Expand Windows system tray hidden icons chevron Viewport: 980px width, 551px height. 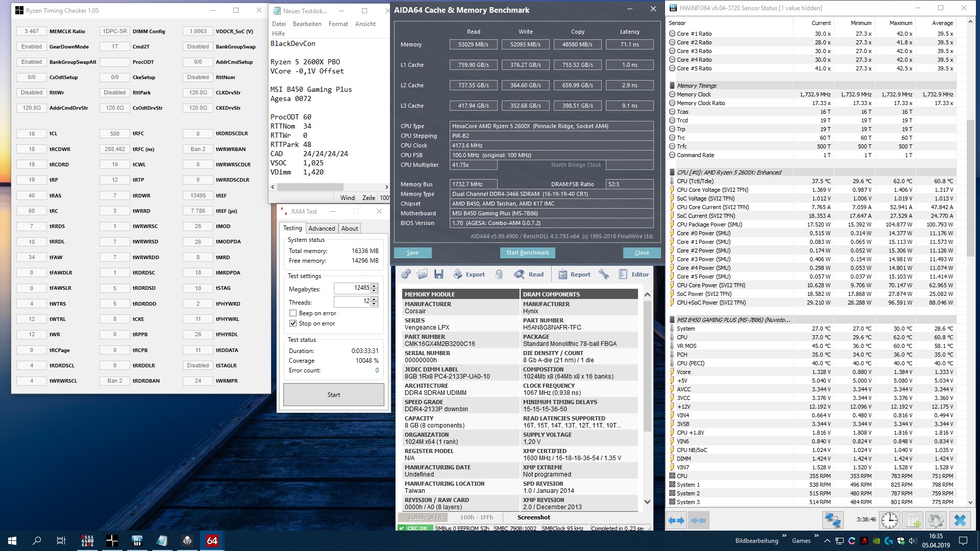827,541
